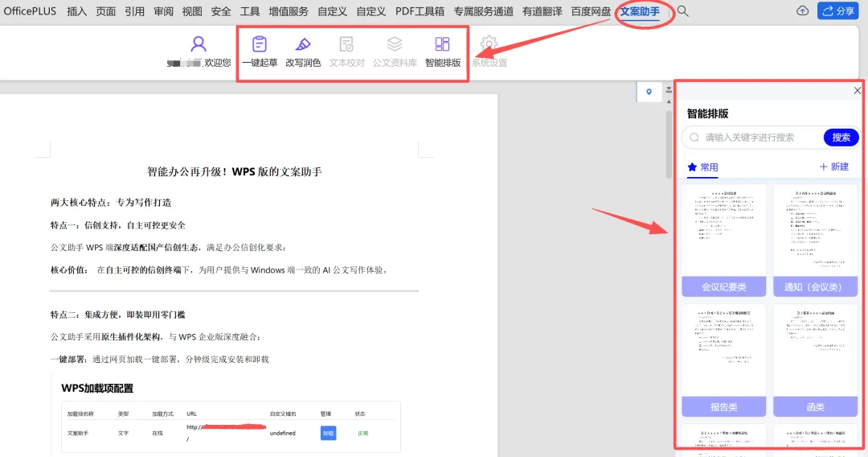Click the 新建 new template link
The width and height of the screenshot is (868, 457).
(x=834, y=167)
